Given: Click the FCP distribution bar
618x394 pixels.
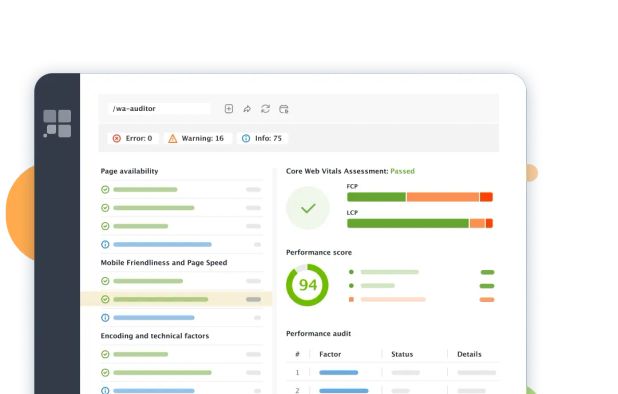Looking at the screenshot, I should pyautogui.click(x=420, y=197).
